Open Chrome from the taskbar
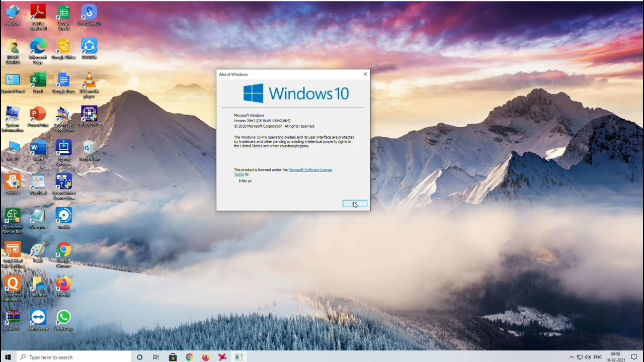The width and height of the screenshot is (644, 362). click(x=189, y=357)
